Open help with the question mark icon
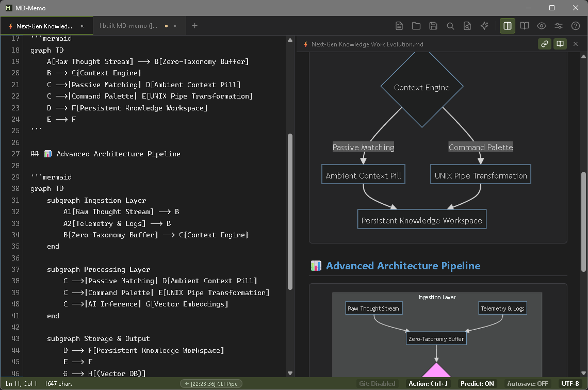Viewport: 588px width, 390px height. (576, 26)
